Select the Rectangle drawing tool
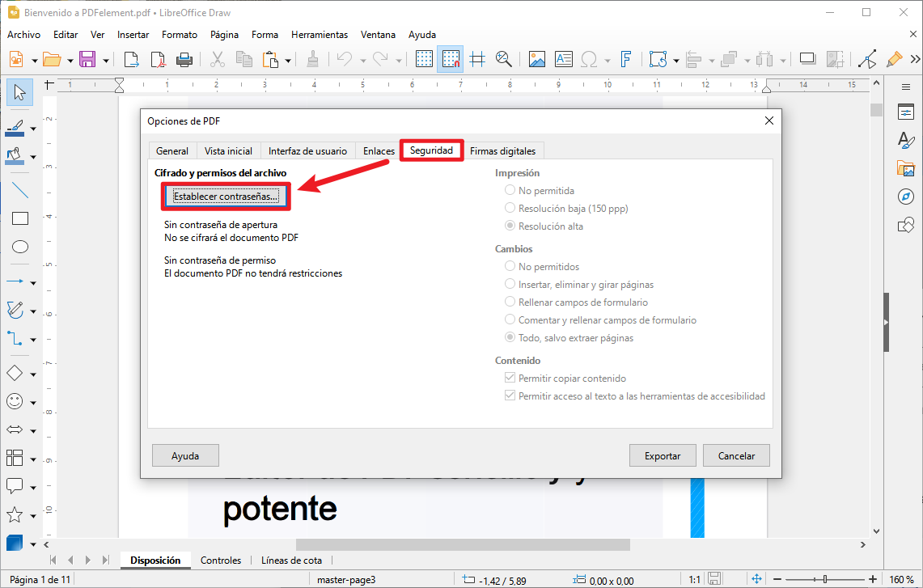The image size is (923, 588). [x=20, y=218]
